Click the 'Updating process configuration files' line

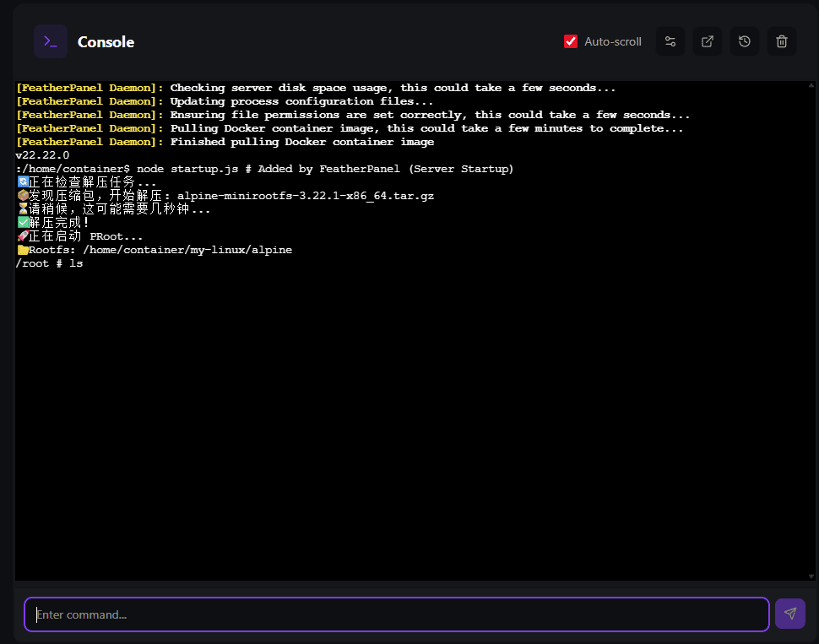[x=301, y=101]
